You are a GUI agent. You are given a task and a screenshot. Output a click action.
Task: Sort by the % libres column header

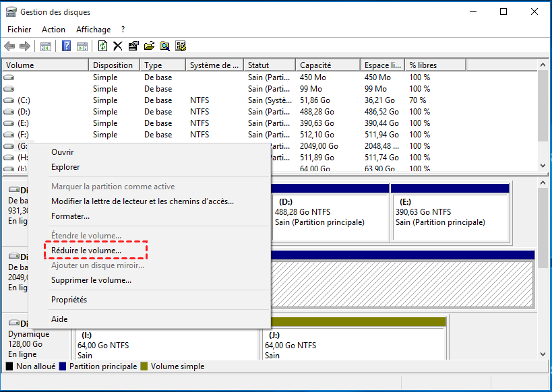[435, 65]
